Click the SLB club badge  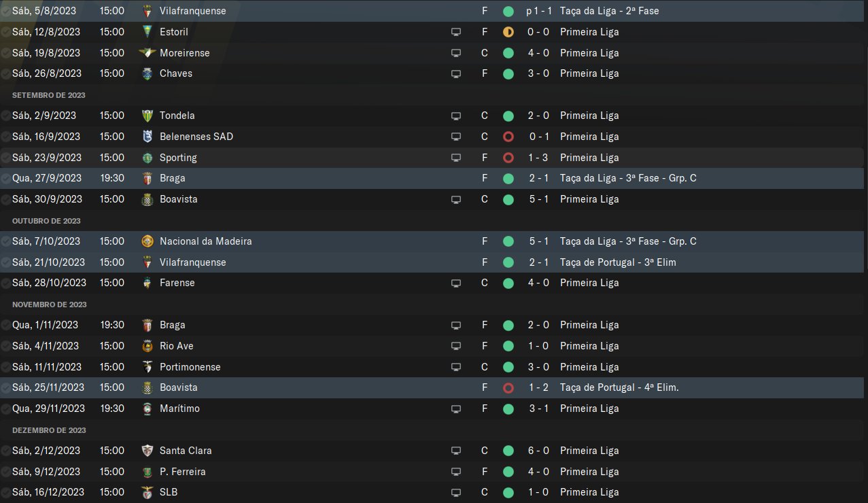(x=147, y=492)
